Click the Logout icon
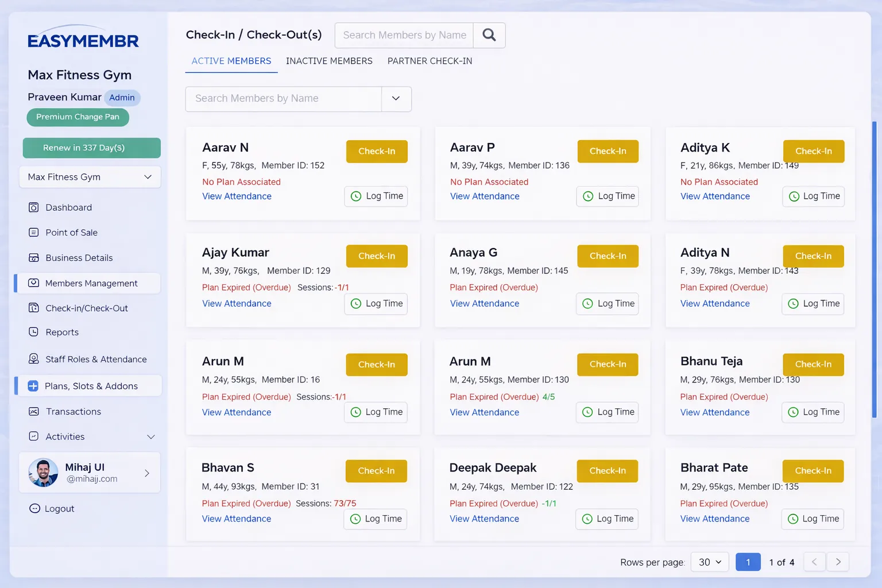The image size is (882, 588). (34, 508)
